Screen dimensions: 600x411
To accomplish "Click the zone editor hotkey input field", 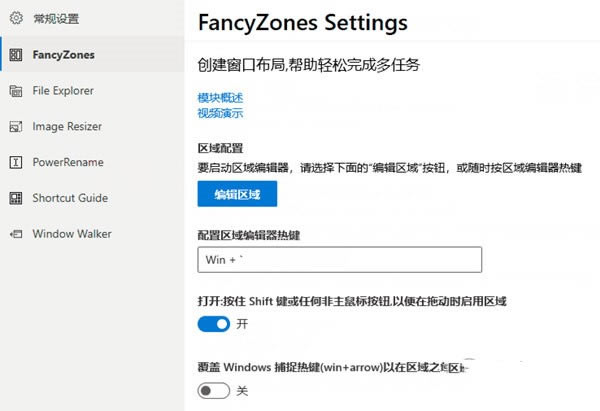I will [x=340, y=260].
